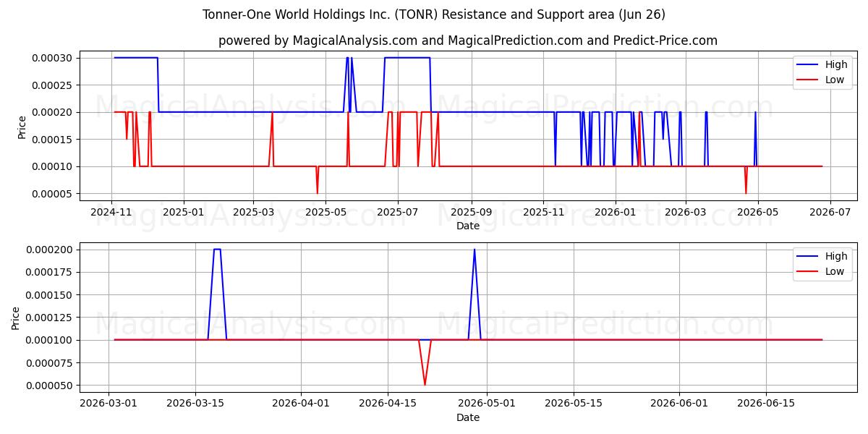The image size is (868, 434).
Task: Click the 0.00020 value on top y-axis
Action: pos(52,112)
